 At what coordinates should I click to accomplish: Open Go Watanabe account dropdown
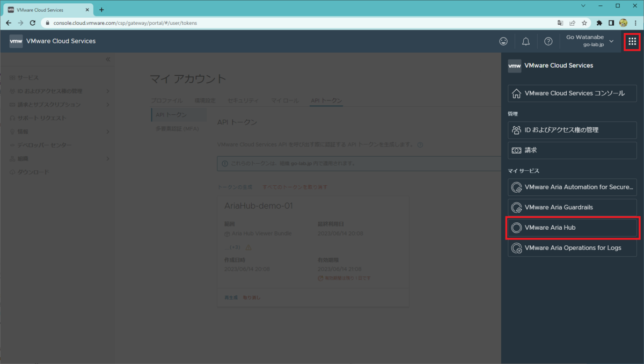(x=590, y=41)
